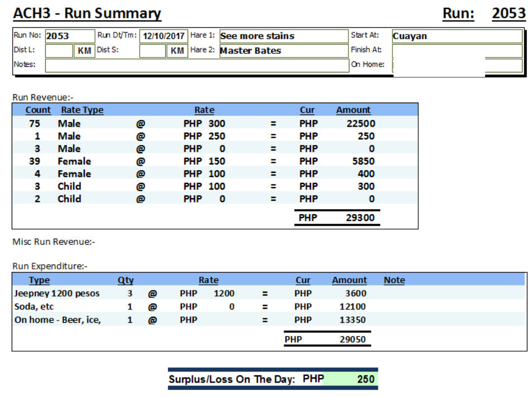This screenshot has height=397, width=532.
Task: Click the Qty column header
Action: 126,280
